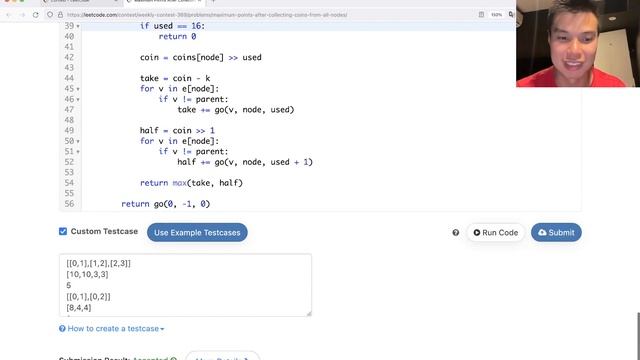Click Use Example Testcases button
The image size is (640, 360).
pyautogui.click(x=197, y=232)
